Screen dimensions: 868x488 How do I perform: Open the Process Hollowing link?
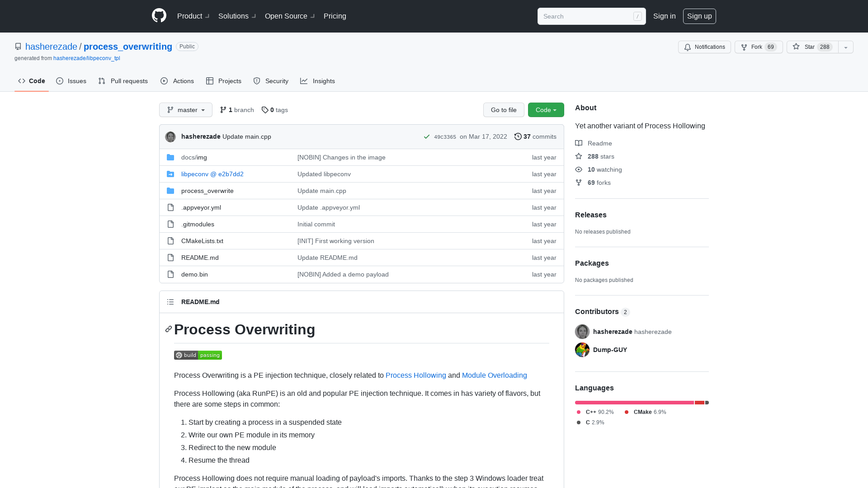click(416, 375)
